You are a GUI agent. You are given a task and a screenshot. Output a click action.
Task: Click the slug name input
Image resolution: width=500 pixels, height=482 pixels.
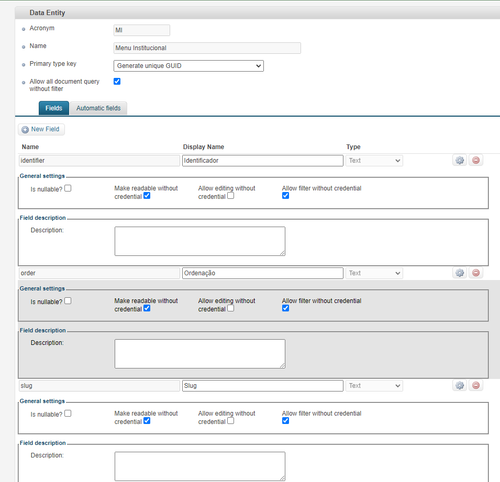[99, 386]
